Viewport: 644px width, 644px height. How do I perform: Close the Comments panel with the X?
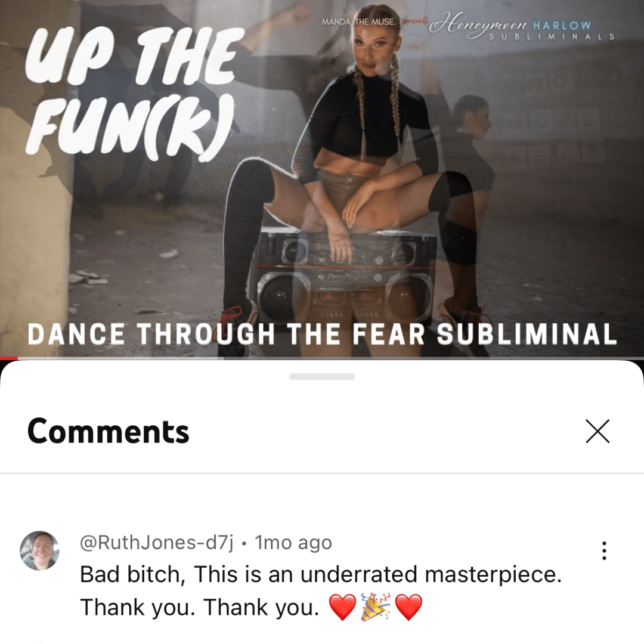[x=597, y=431]
